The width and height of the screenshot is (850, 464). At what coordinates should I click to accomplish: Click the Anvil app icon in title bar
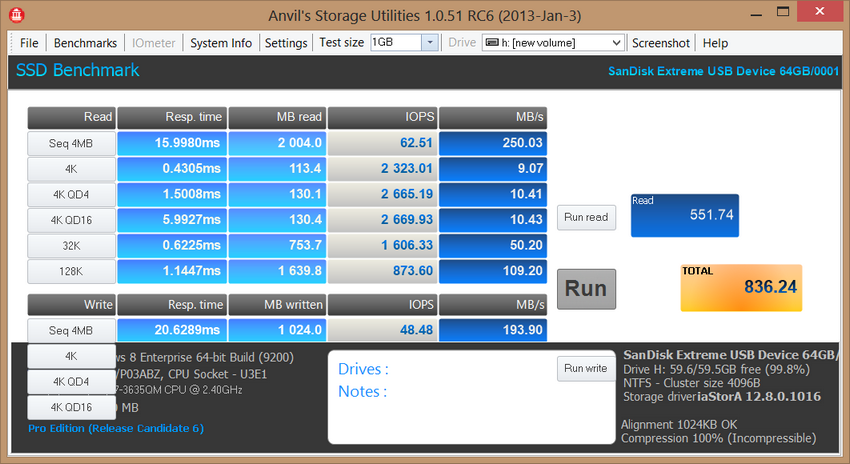(16, 15)
